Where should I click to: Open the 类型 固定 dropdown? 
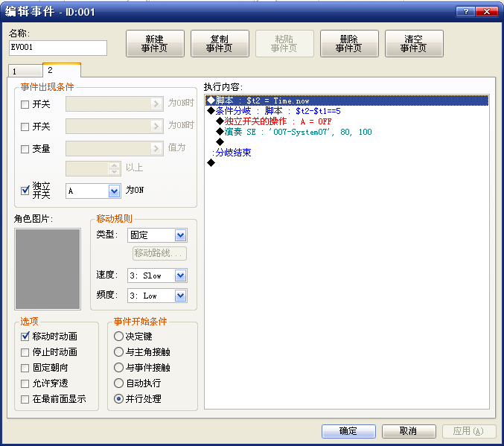180,235
